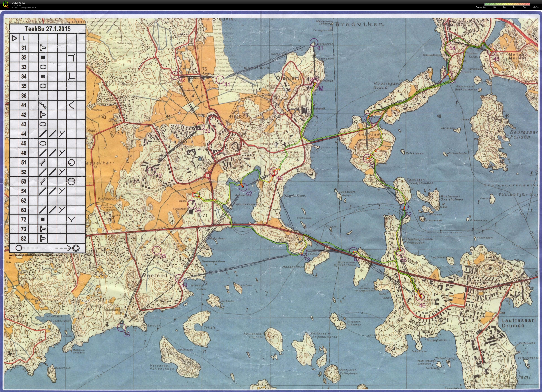This screenshot has width=542, height=392.
Task: Click the Lauttasaari Drumsö label
Action: click(x=518, y=323)
